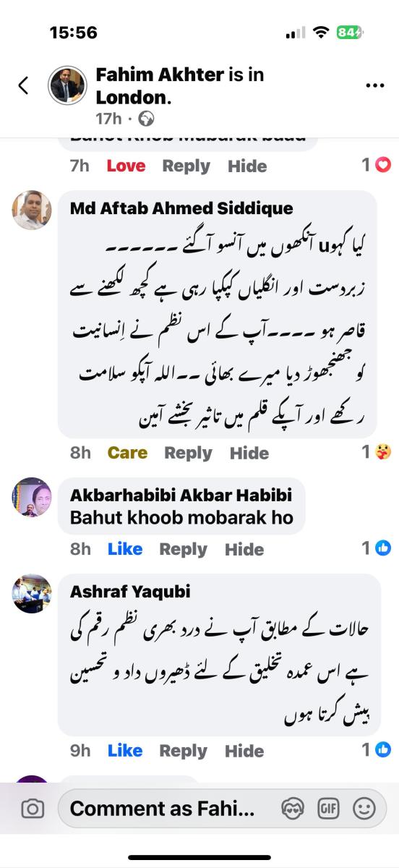Tap the back arrow icon

click(x=23, y=85)
